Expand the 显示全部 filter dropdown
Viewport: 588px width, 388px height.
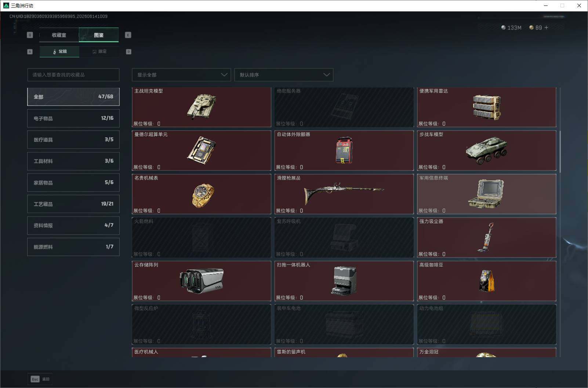(x=181, y=75)
